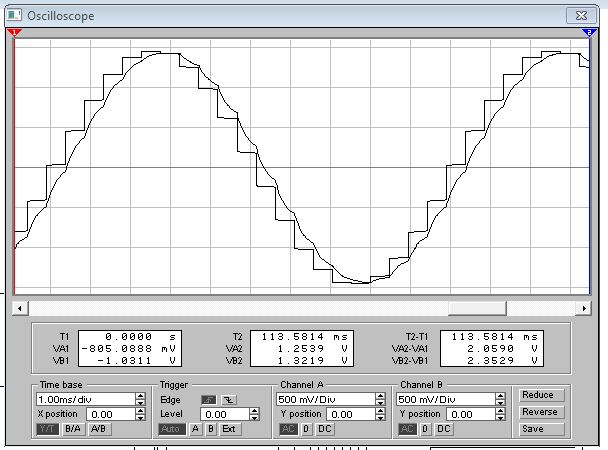Select DC coupling for Channel B
The height and width of the screenshot is (450, 608).
pyautogui.click(x=444, y=429)
